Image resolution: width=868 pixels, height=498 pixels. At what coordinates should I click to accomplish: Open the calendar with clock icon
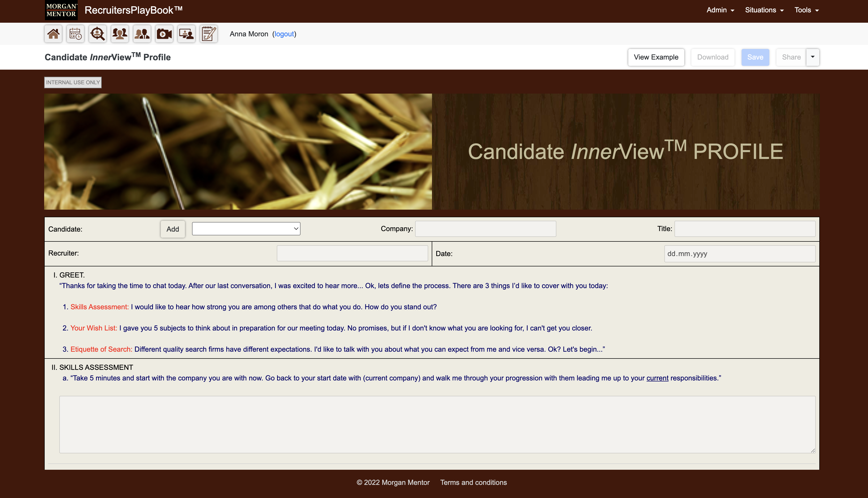[x=75, y=34]
